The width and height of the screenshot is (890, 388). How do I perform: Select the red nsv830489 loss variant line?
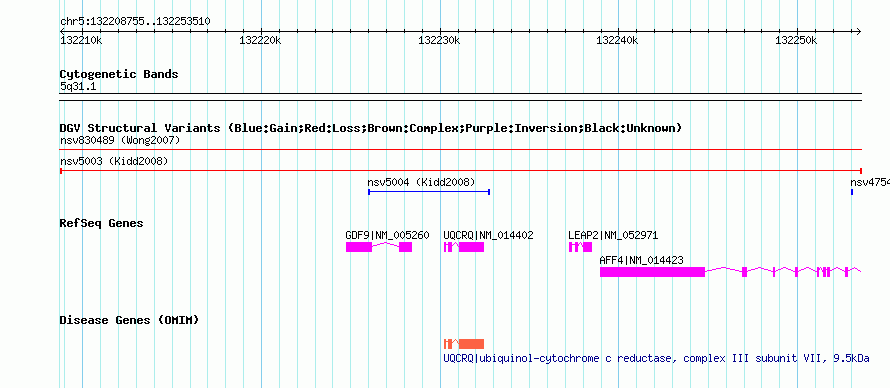click(x=461, y=150)
